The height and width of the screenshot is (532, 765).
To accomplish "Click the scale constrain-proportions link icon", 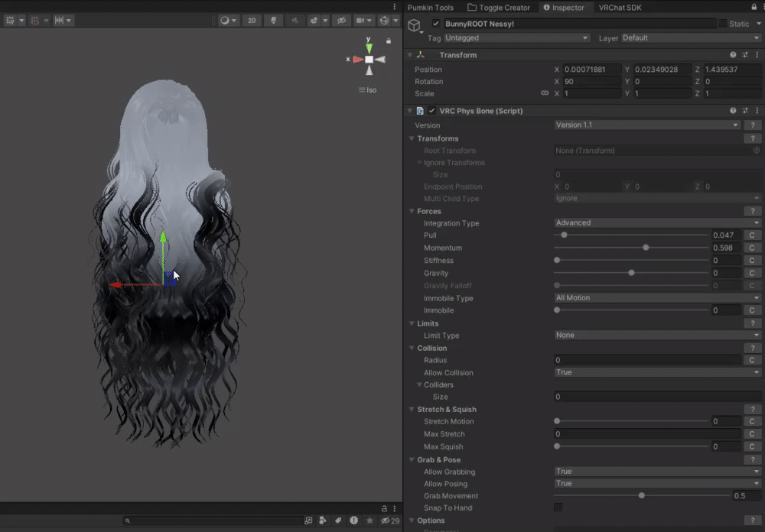I will (x=545, y=93).
